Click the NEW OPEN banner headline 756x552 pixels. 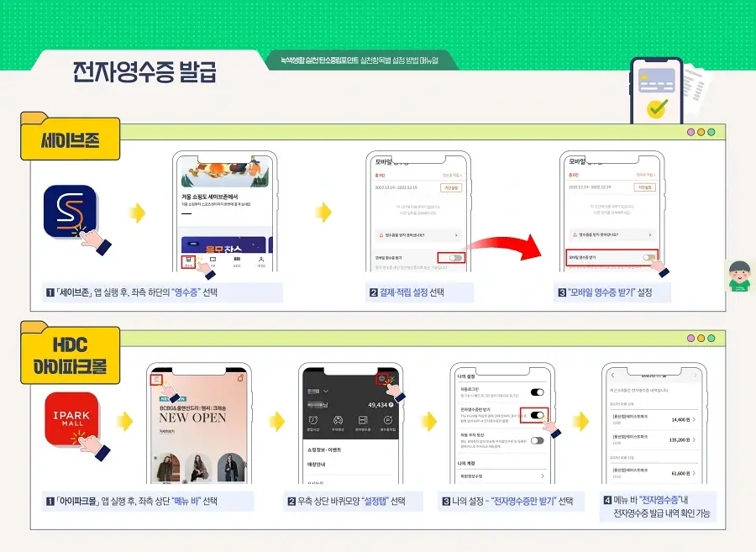tap(192, 418)
